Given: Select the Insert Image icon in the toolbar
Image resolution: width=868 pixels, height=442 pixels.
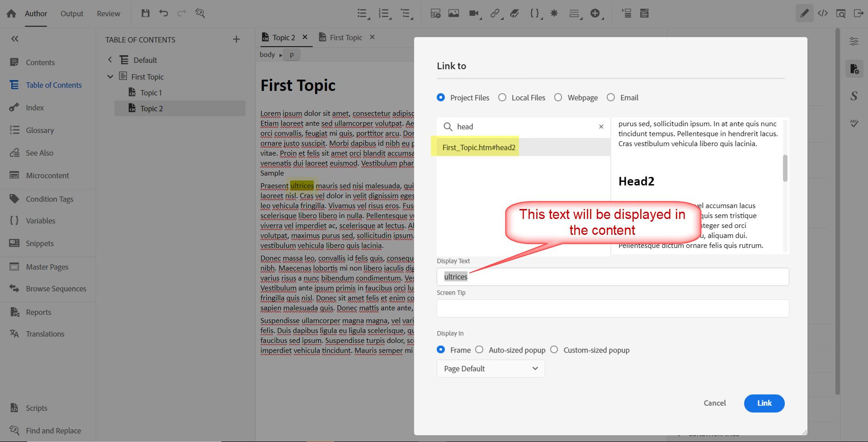Looking at the screenshot, I should point(453,13).
